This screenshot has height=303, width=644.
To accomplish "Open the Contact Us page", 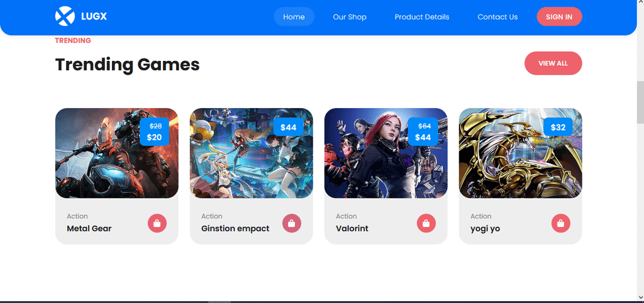I will tap(497, 17).
